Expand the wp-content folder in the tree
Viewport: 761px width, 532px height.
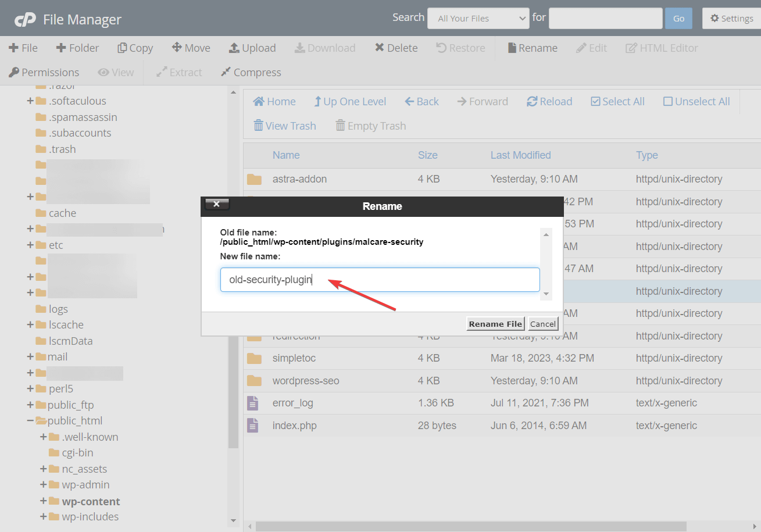pos(44,501)
